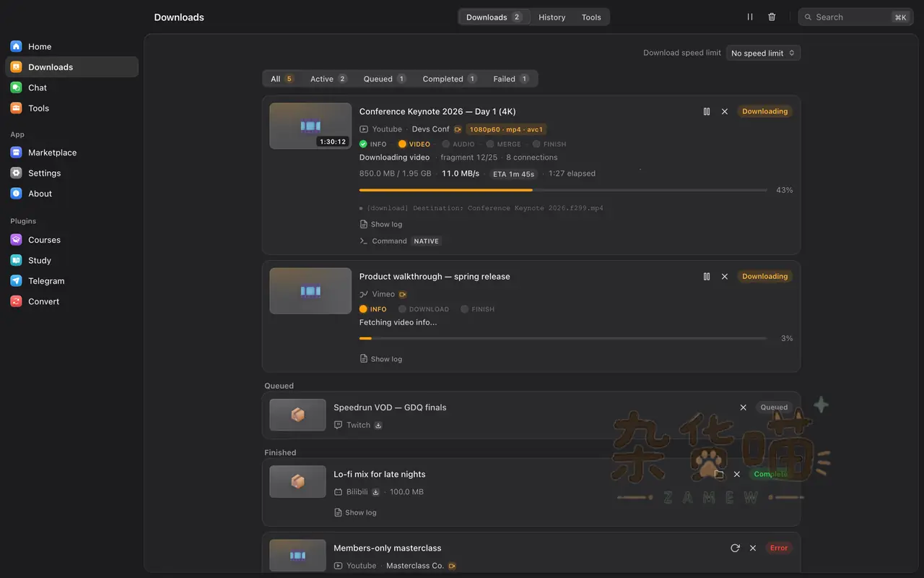Click video icon next to Vimeo
924x578 pixels.
point(403,295)
